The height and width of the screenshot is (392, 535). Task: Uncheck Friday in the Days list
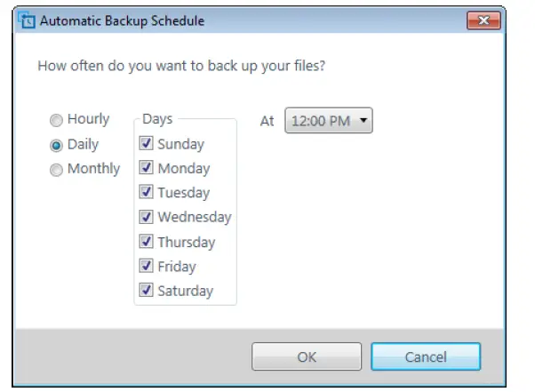coord(147,266)
